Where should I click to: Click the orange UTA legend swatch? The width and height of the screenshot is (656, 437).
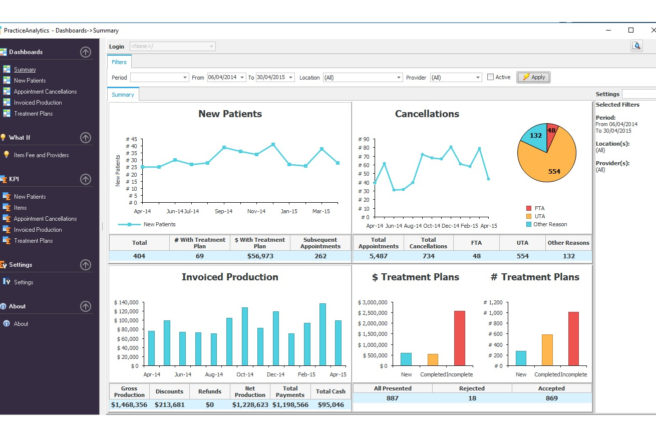click(x=528, y=216)
